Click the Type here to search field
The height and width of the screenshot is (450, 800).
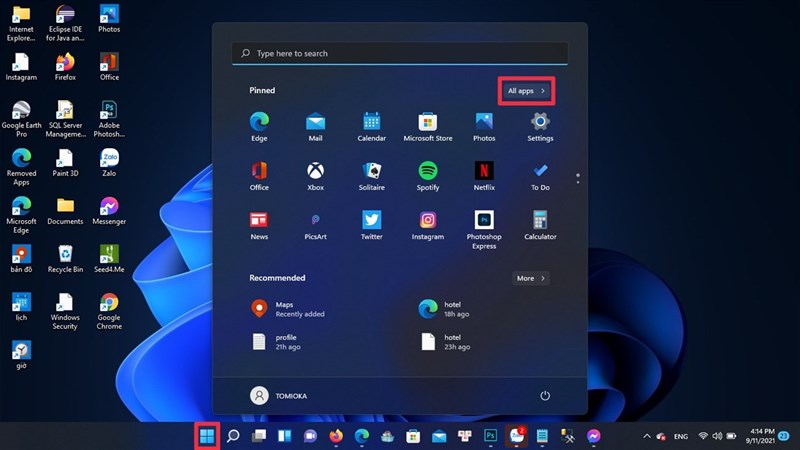[x=399, y=53]
